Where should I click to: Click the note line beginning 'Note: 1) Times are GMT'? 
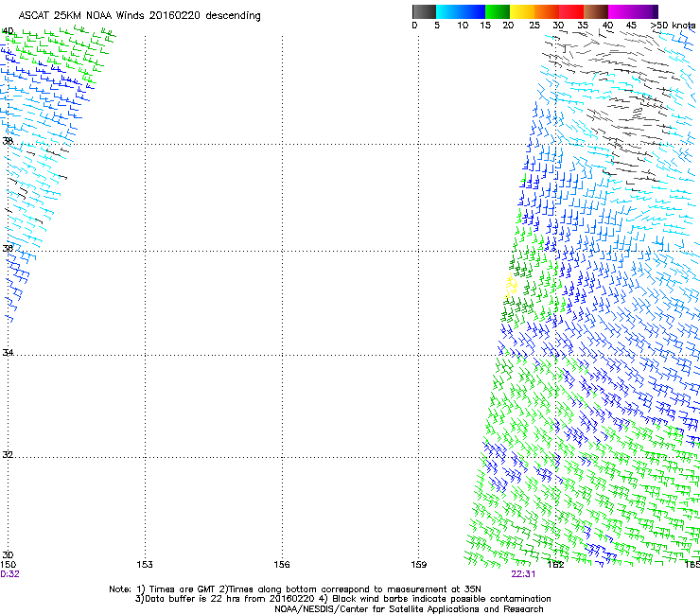click(294, 589)
